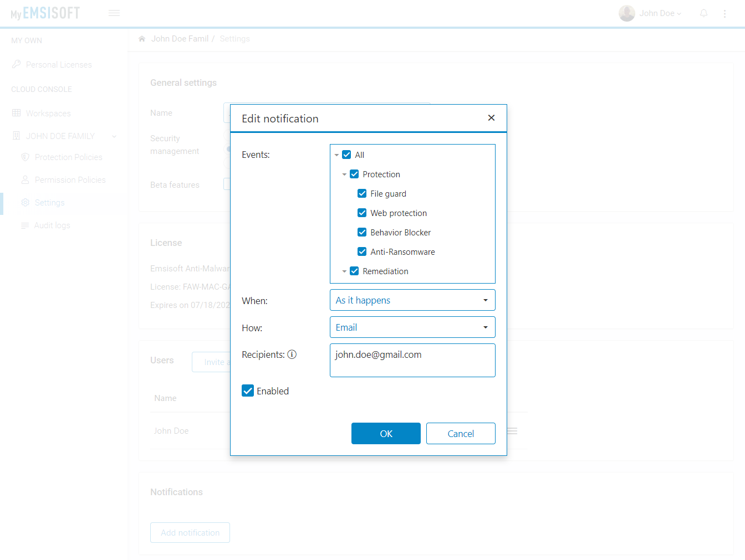Click the recipients email field

click(412, 360)
